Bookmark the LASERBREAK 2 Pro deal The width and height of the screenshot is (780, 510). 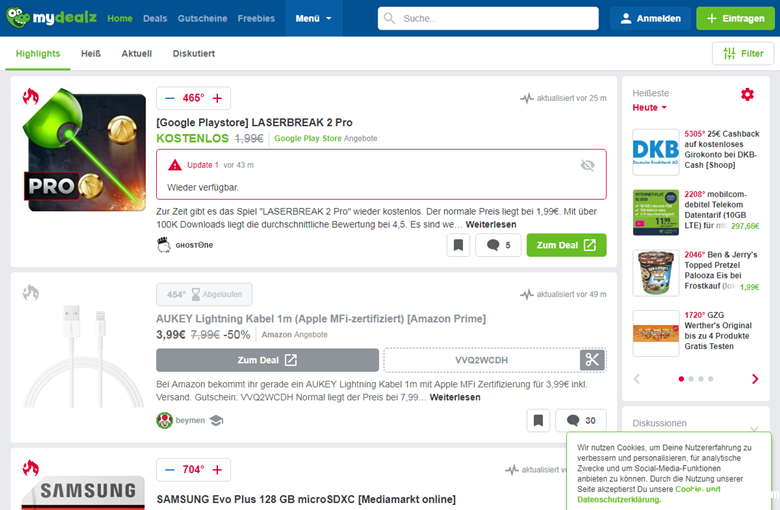457,245
